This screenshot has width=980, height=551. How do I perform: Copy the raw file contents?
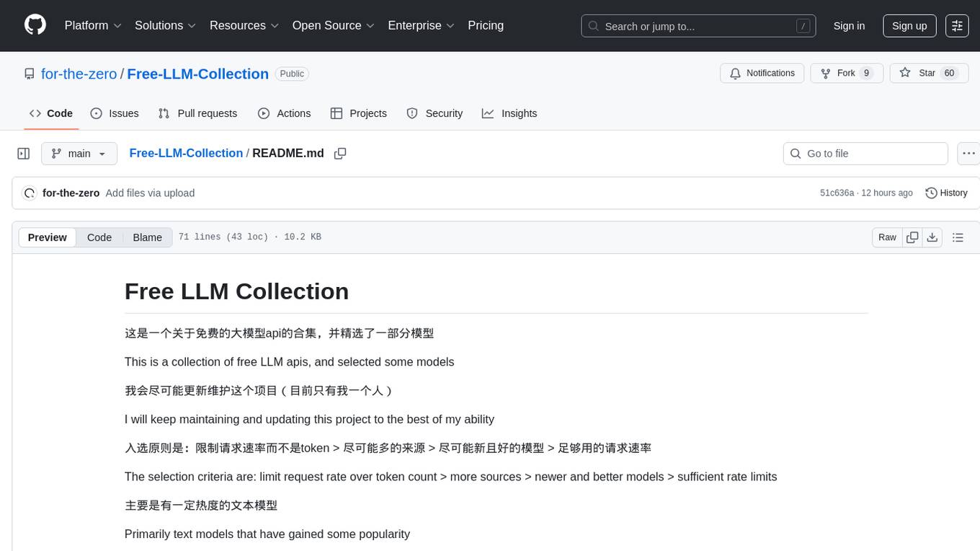[912, 237]
